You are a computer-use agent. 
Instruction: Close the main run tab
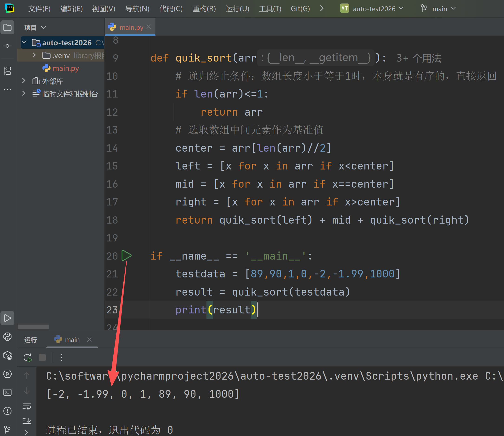[x=89, y=339]
